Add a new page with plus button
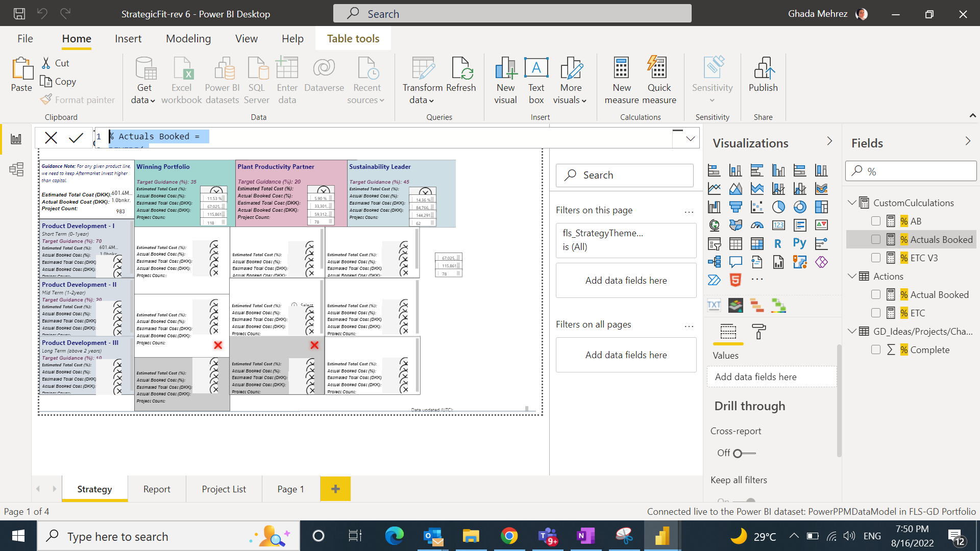Viewport: 980px width, 551px height. pos(335,489)
